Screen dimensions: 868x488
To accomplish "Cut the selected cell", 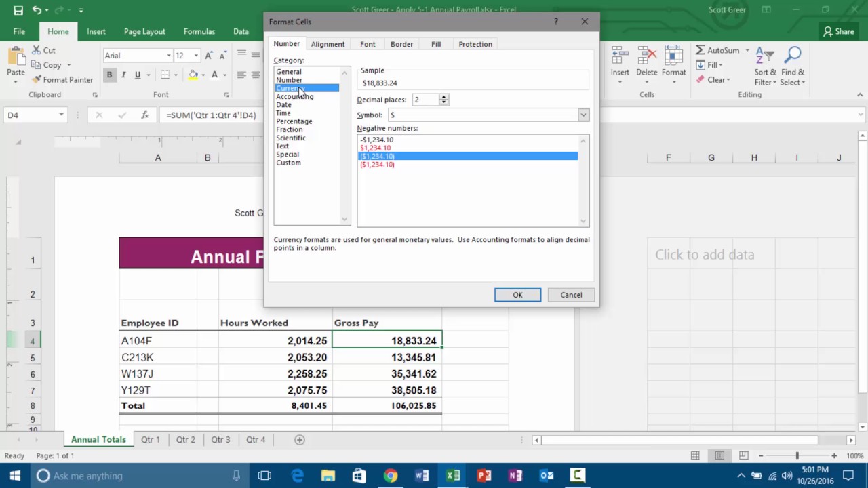I will click(44, 50).
